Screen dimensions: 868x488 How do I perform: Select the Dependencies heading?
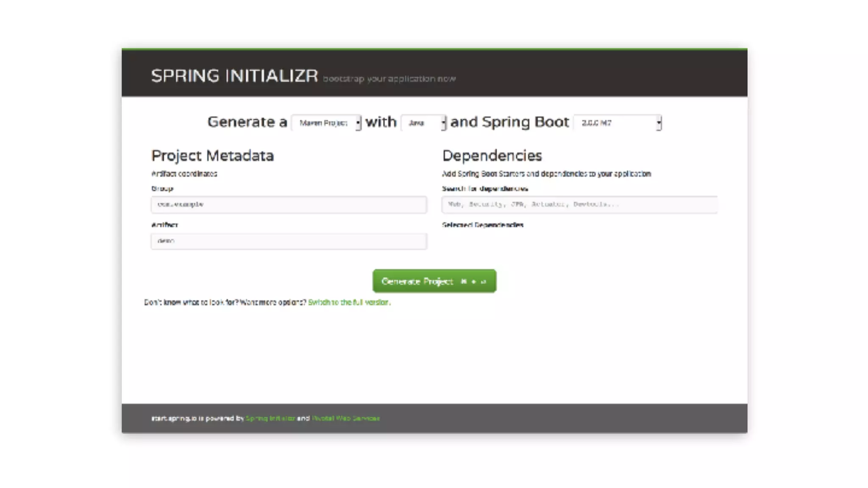(x=492, y=156)
